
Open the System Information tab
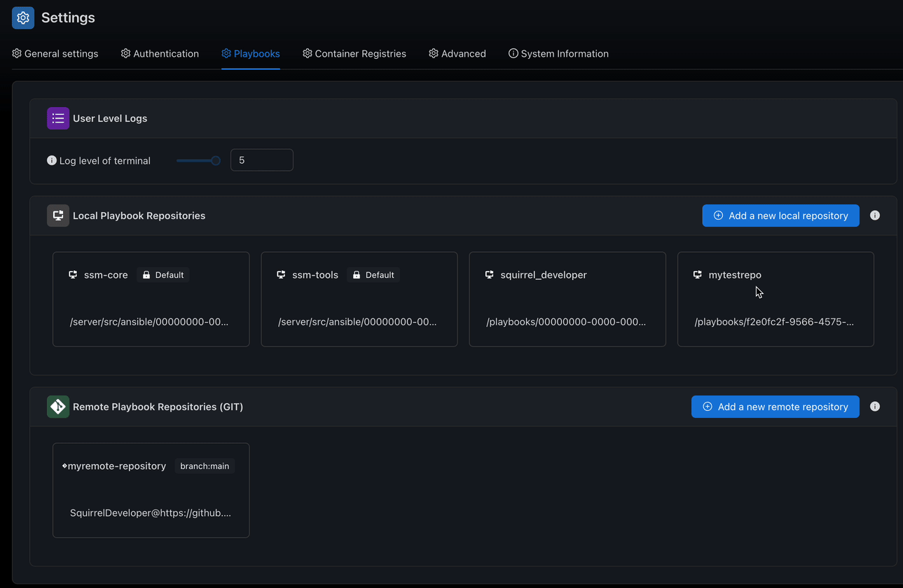pos(558,54)
